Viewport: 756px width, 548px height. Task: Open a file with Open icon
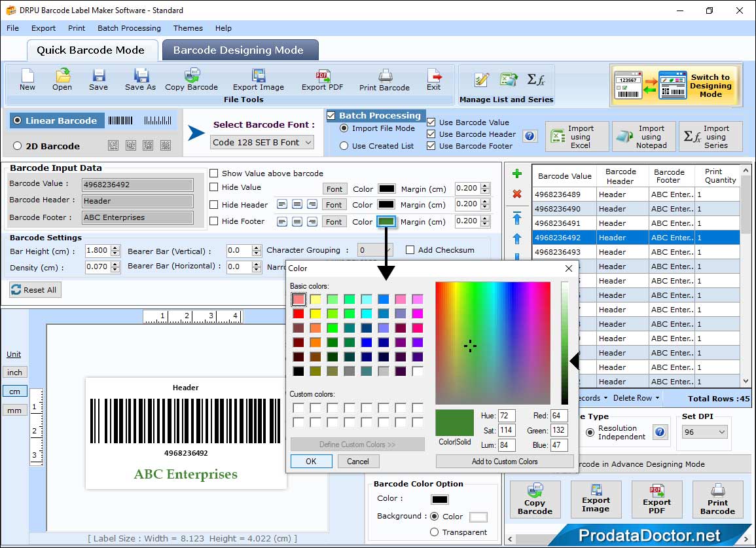62,80
